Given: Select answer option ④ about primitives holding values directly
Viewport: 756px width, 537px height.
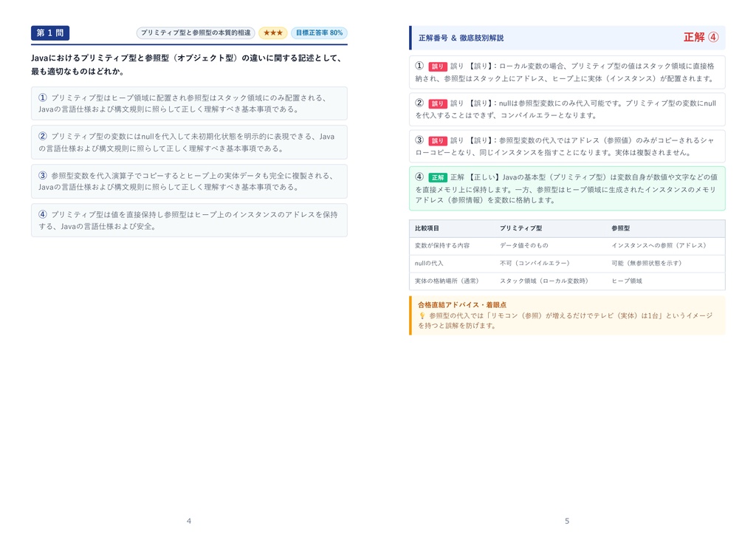Looking at the screenshot, I should tap(189, 220).
